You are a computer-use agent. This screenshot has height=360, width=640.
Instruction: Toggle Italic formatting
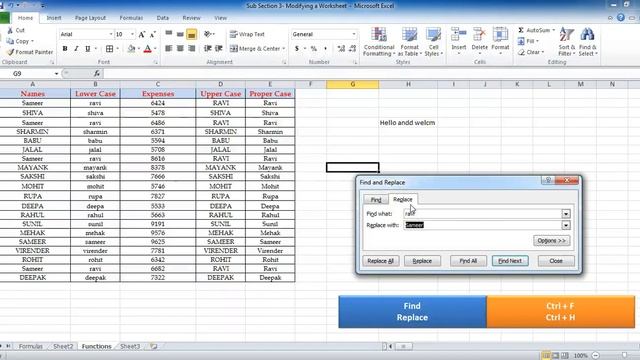[x=76, y=49]
